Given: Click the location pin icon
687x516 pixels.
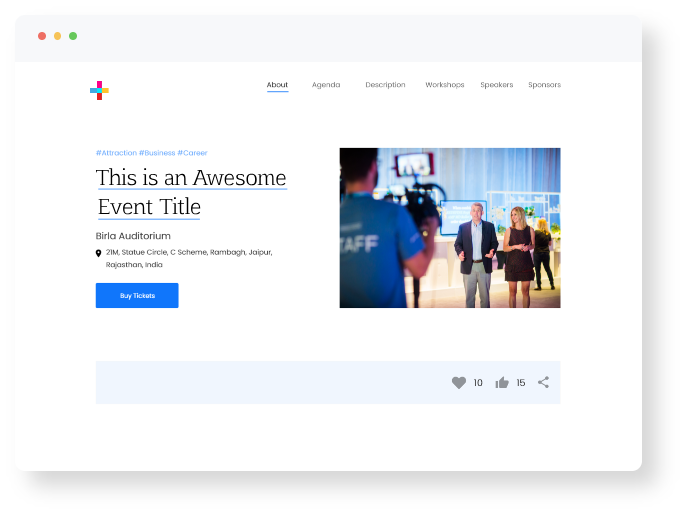Looking at the screenshot, I should pyautogui.click(x=98, y=253).
